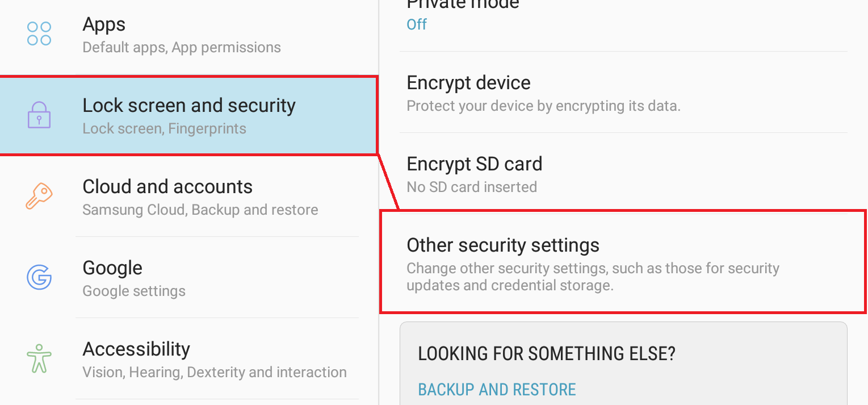
Task: Tap the Google G logo icon
Action: (39, 277)
